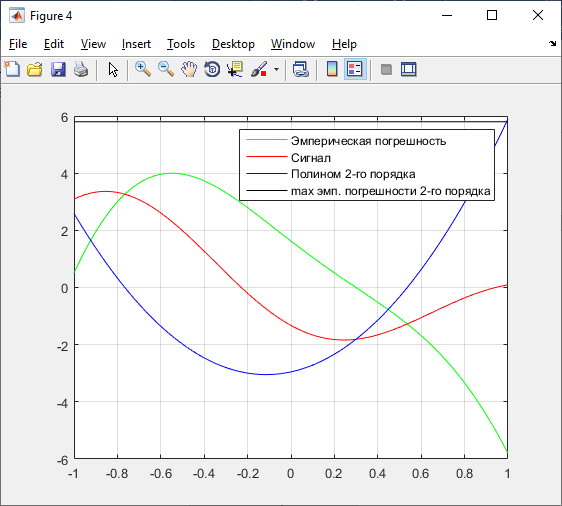562x506 pixels.
Task: Activate the Zoom In magnifier tool
Action: point(143,69)
